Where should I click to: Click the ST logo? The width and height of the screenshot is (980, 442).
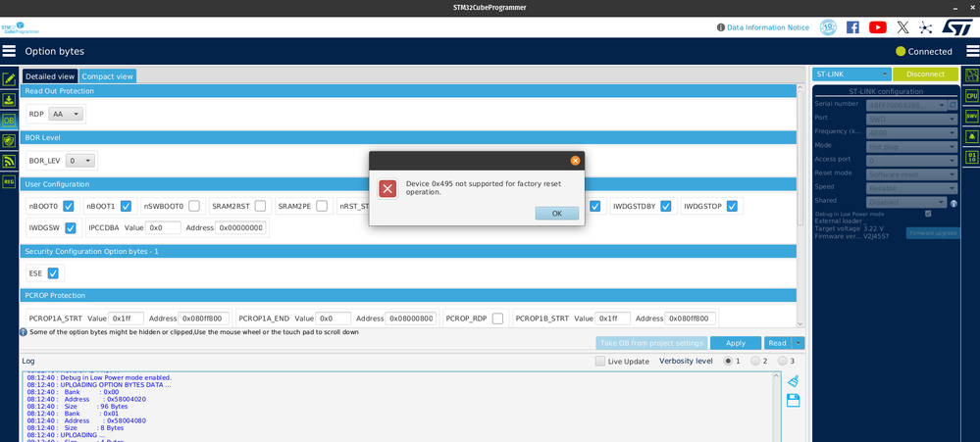(957, 27)
